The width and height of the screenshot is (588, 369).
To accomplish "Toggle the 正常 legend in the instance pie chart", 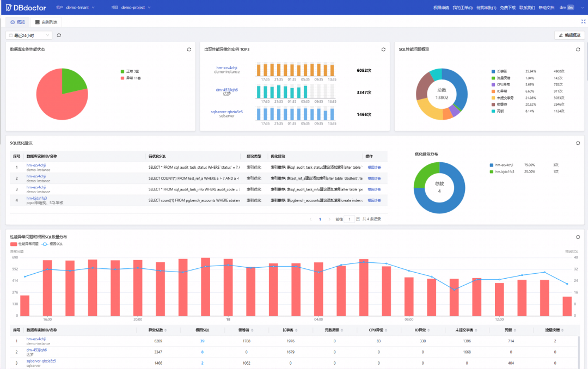I will click(x=130, y=71).
